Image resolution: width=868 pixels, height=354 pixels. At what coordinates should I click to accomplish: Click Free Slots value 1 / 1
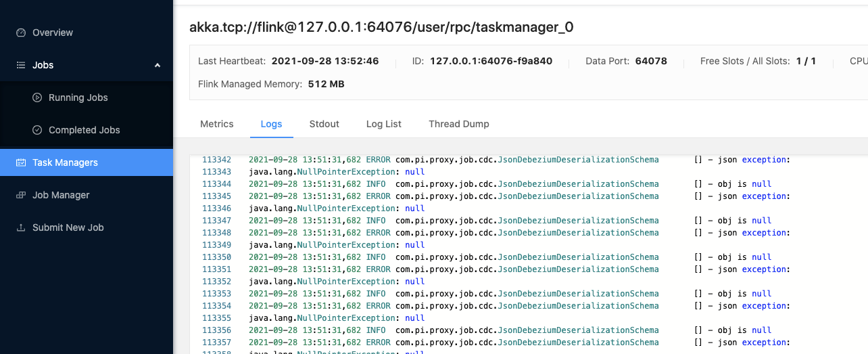pyautogui.click(x=806, y=61)
